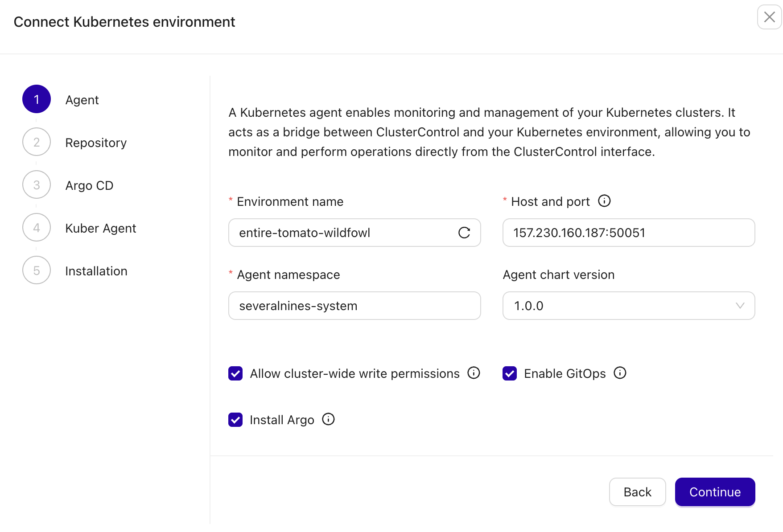This screenshot has height=532, width=783.
Task: Click inside the Agent namespace field
Action: 354,306
